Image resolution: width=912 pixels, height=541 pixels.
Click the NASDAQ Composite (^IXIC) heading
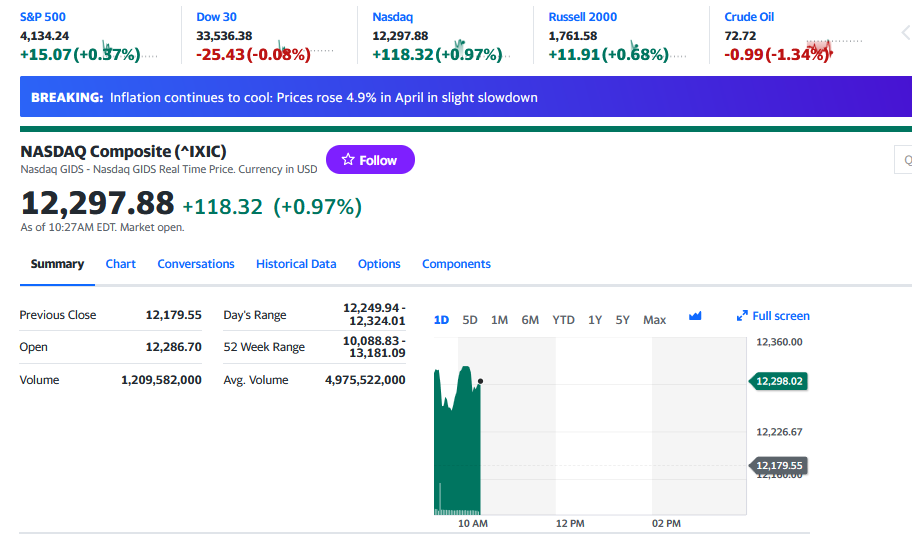click(123, 151)
